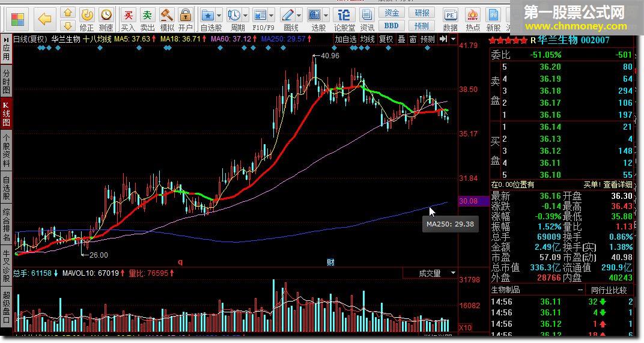644x343 pixels.
Task: Click 加自选 add to watchlist
Action: [345, 40]
